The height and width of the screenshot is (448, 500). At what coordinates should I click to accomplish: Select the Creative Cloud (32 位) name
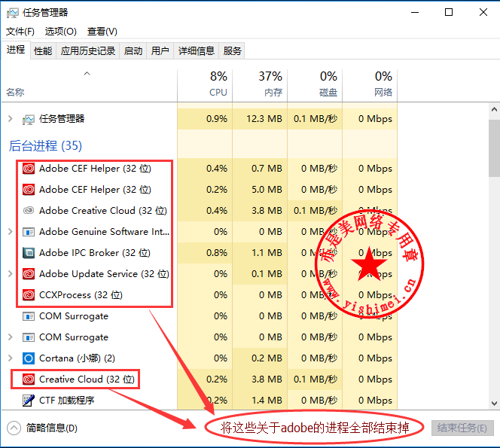point(87,379)
